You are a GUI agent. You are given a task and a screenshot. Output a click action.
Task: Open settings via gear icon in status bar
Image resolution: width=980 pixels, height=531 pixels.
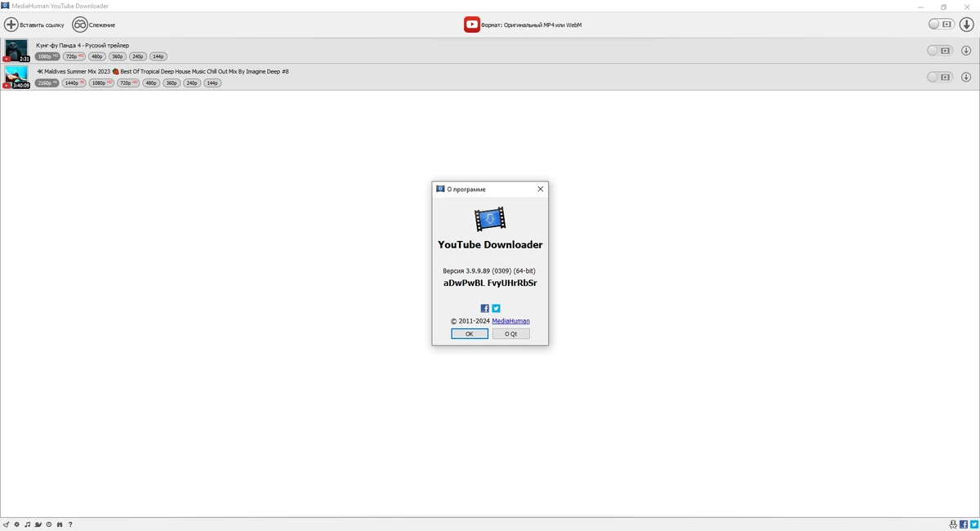(x=16, y=524)
